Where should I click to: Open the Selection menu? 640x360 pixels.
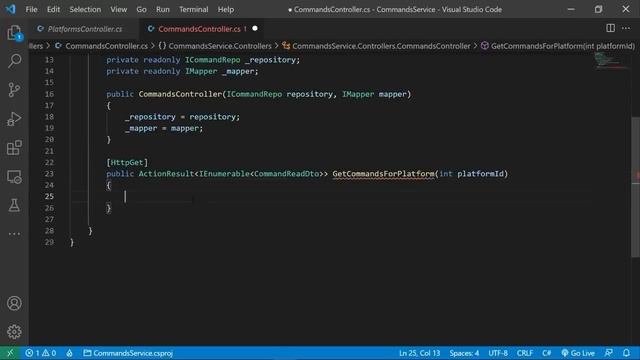(x=85, y=9)
